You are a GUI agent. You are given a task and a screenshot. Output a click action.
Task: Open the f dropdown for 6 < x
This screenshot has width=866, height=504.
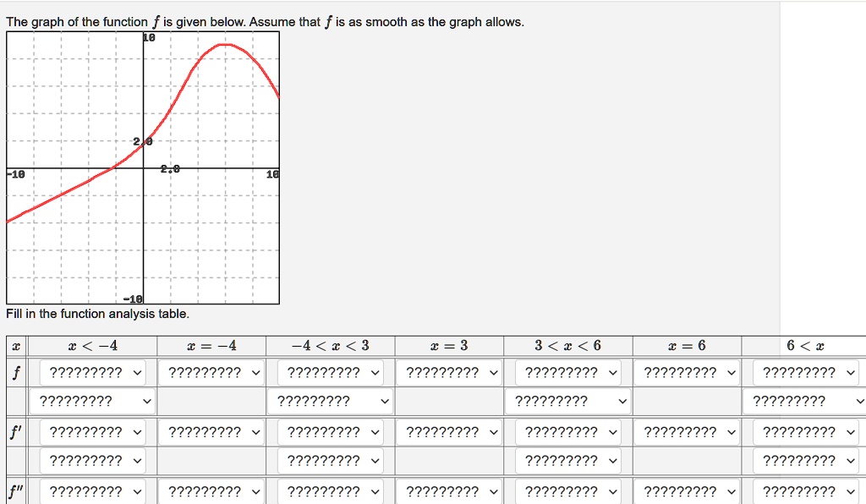[802, 371]
